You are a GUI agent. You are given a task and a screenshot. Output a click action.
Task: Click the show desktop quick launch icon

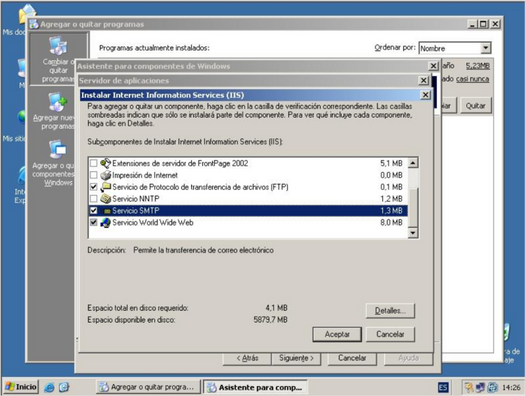tap(64, 387)
